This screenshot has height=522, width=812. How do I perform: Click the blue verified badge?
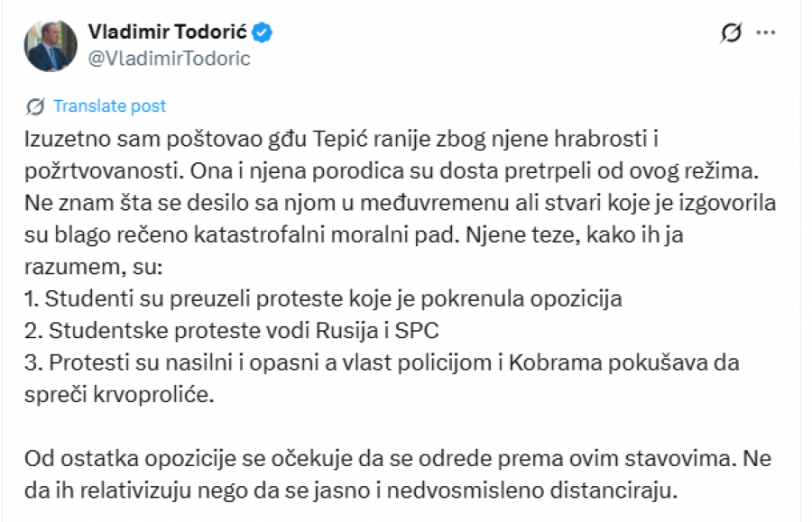[x=263, y=34]
